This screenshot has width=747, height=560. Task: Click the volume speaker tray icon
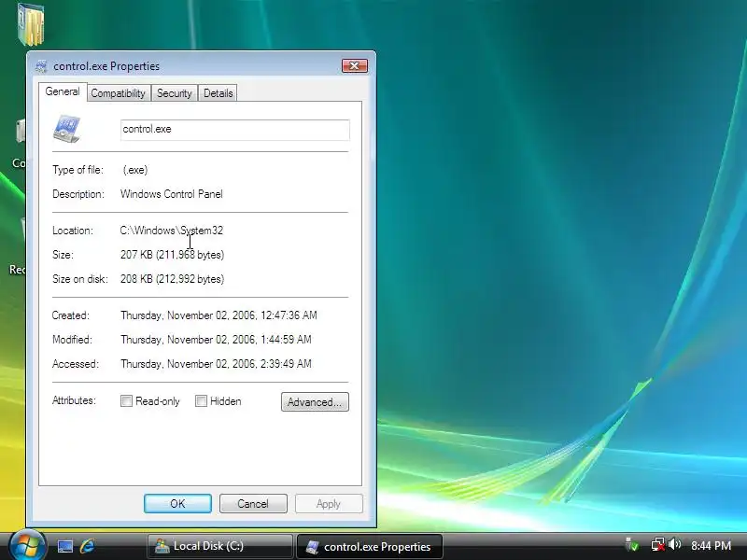[x=674, y=545]
